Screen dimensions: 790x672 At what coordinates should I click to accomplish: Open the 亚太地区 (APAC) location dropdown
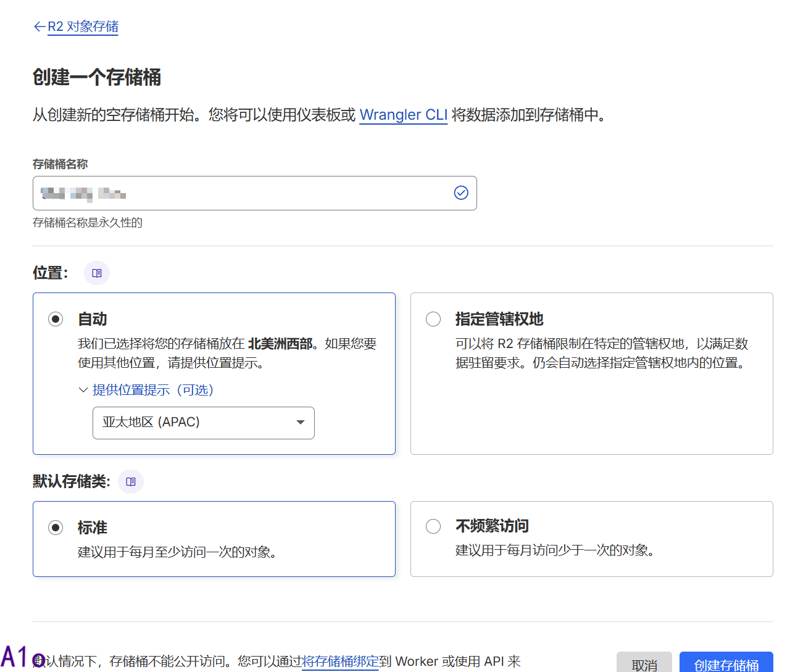[x=203, y=423]
